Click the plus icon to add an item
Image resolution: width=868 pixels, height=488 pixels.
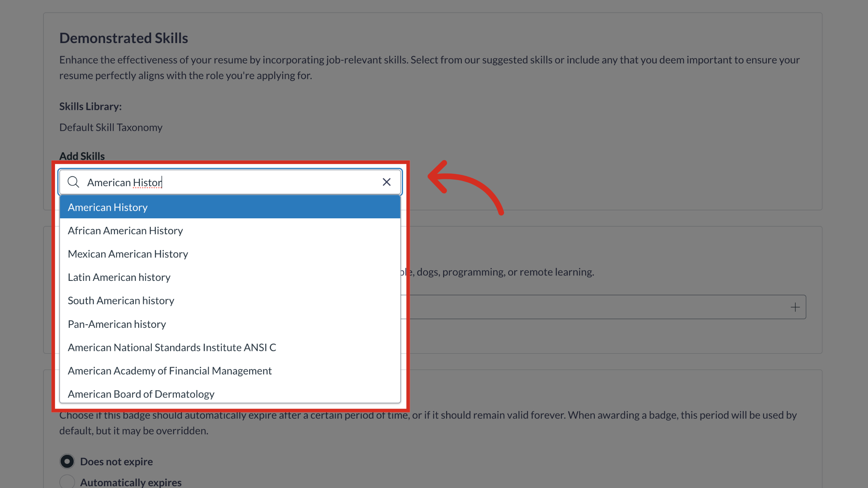[x=795, y=307]
